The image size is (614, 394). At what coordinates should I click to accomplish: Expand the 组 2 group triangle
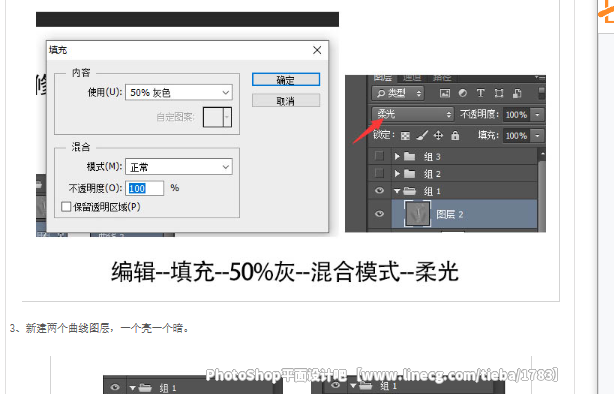pos(397,173)
